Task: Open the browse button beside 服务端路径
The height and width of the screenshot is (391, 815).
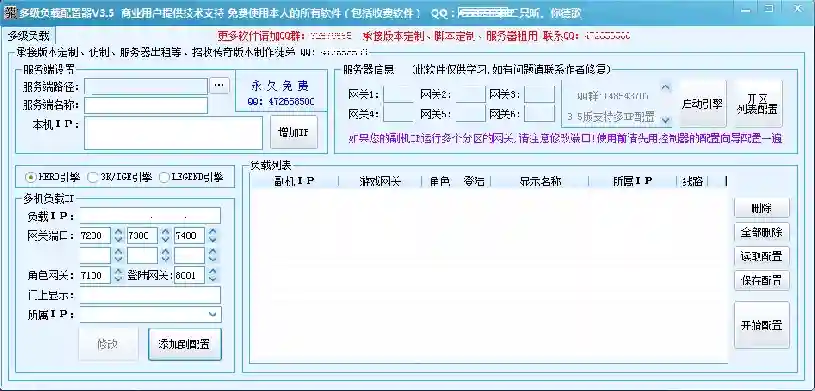Action: tap(219, 85)
